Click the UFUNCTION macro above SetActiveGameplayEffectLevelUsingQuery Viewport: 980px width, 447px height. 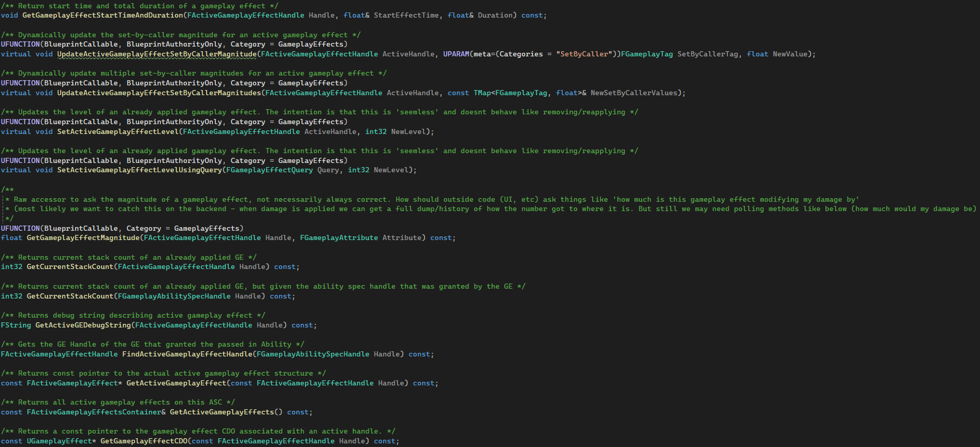pyautogui.click(x=20, y=161)
